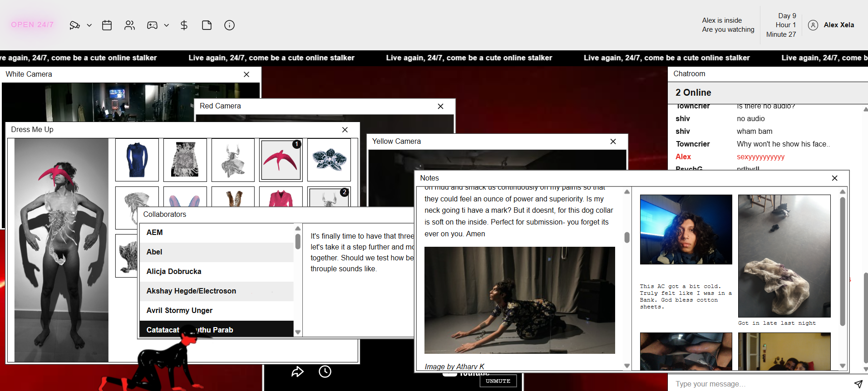The image size is (868, 391).
Task: Open the notes sticky page icon
Action: [207, 25]
